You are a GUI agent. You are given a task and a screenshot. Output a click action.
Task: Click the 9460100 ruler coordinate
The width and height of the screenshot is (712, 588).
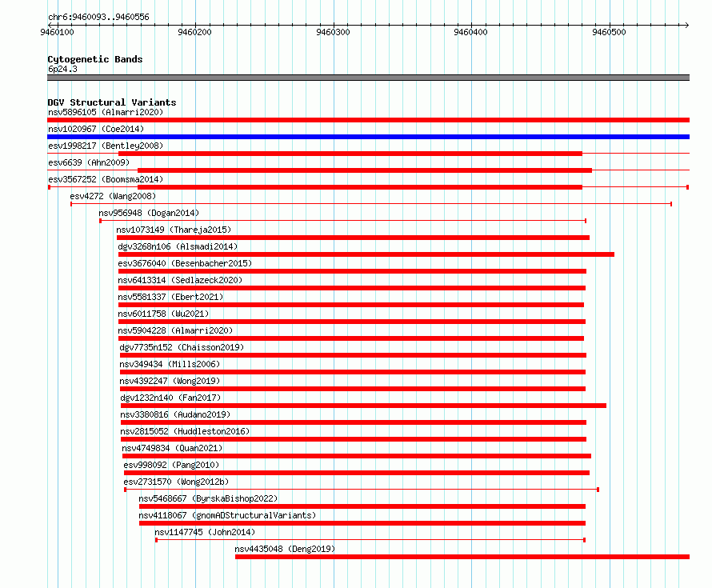[x=58, y=32]
